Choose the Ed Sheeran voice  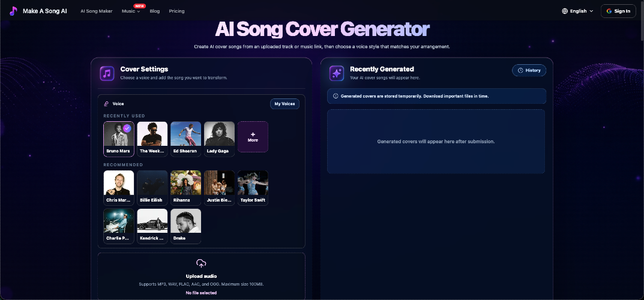click(185, 139)
